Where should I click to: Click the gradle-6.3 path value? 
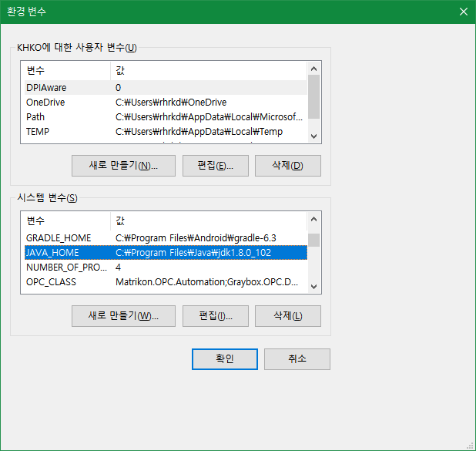(x=196, y=238)
